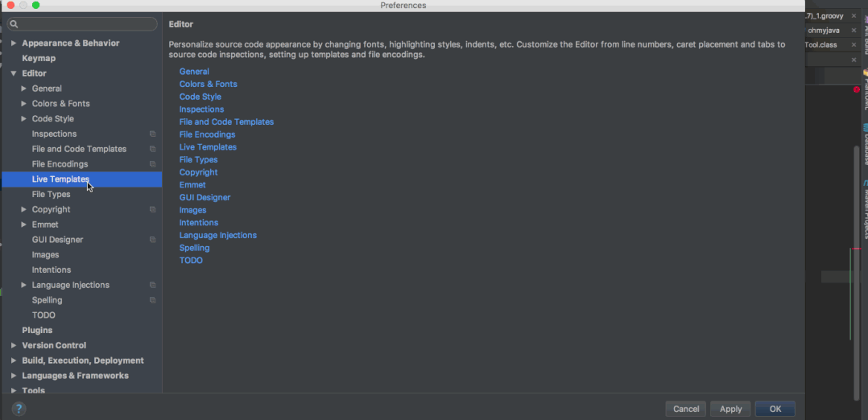This screenshot has height=420, width=868.
Task: Open the Code Style link
Action: pyautogui.click(x=200, y=97)
